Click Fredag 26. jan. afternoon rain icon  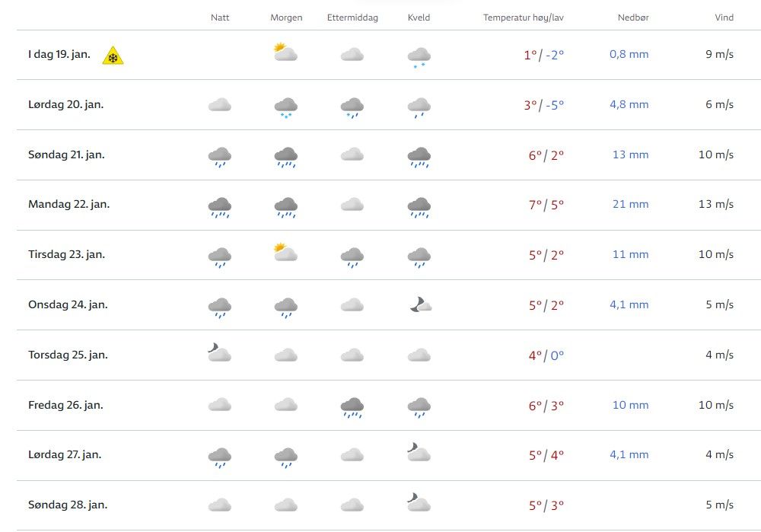click(352, 407)
